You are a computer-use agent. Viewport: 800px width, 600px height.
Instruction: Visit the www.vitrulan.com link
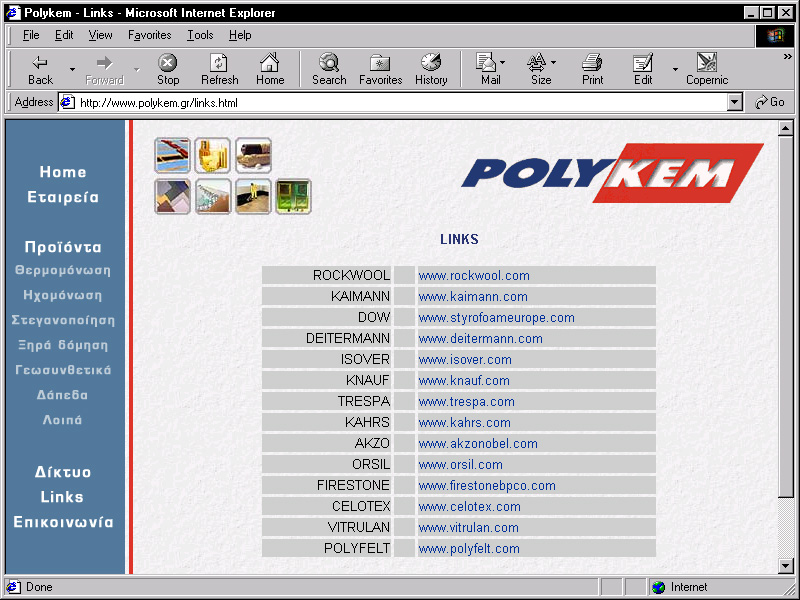click(468, 528)
